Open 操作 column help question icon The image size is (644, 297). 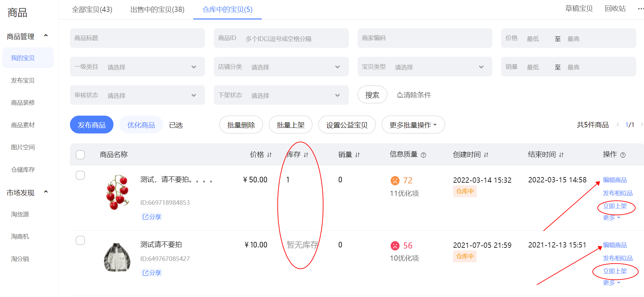[x=623, y=155]
